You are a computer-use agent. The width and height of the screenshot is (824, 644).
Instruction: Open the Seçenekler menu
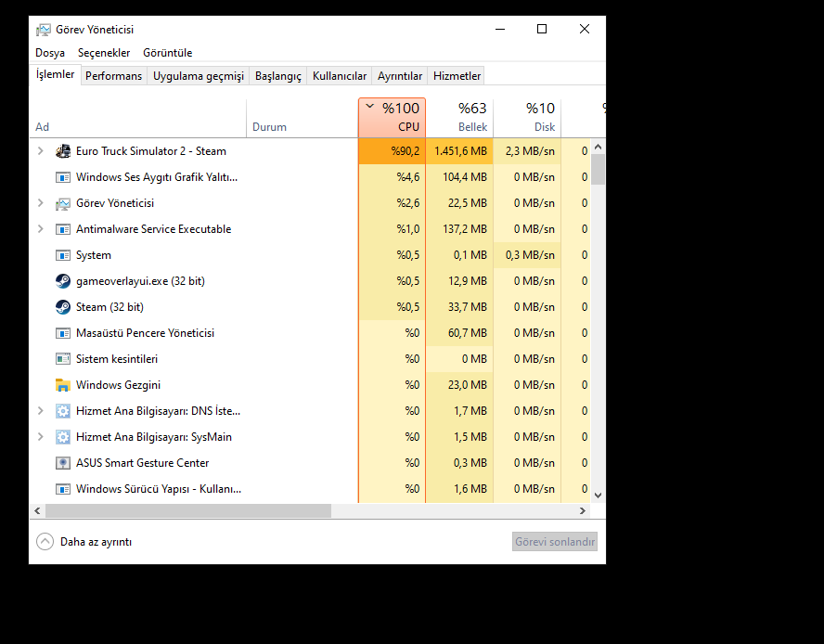[104, 53]
